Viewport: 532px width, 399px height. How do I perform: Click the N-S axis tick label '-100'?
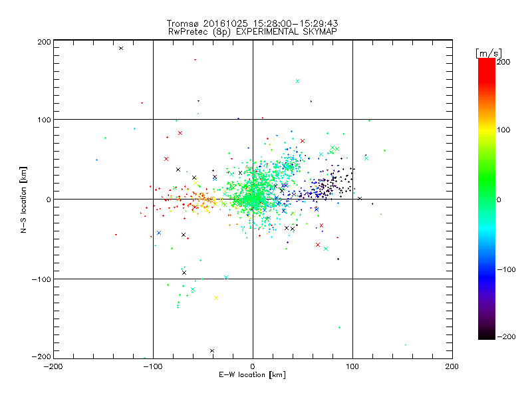pyautogui.click(x=41, y=279)
